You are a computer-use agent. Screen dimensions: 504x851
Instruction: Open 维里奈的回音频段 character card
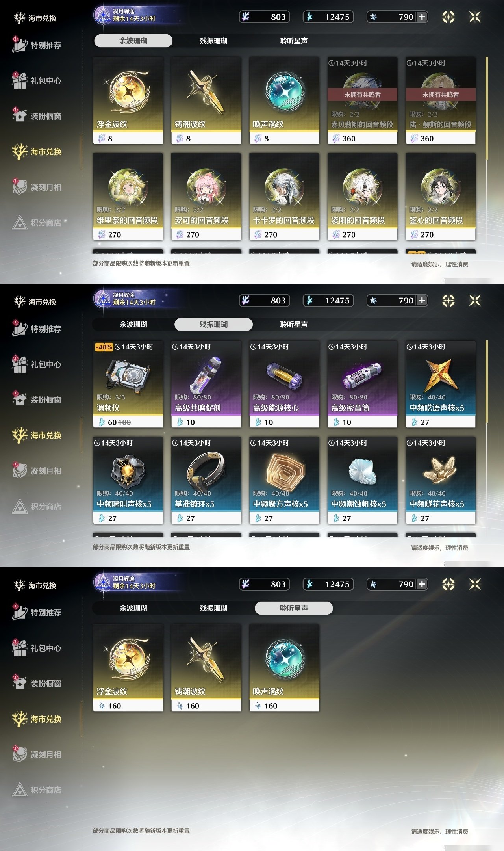[x=128, y=197]
